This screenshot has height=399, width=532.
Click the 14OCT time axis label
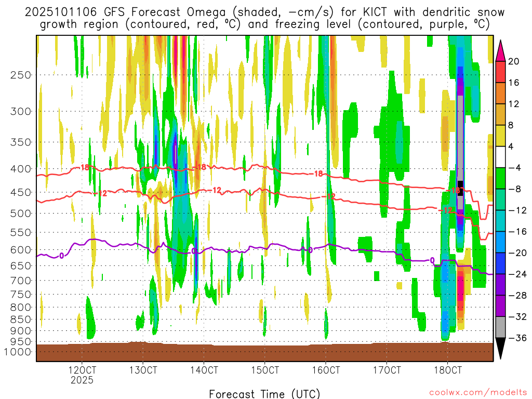tap(204, 370)
